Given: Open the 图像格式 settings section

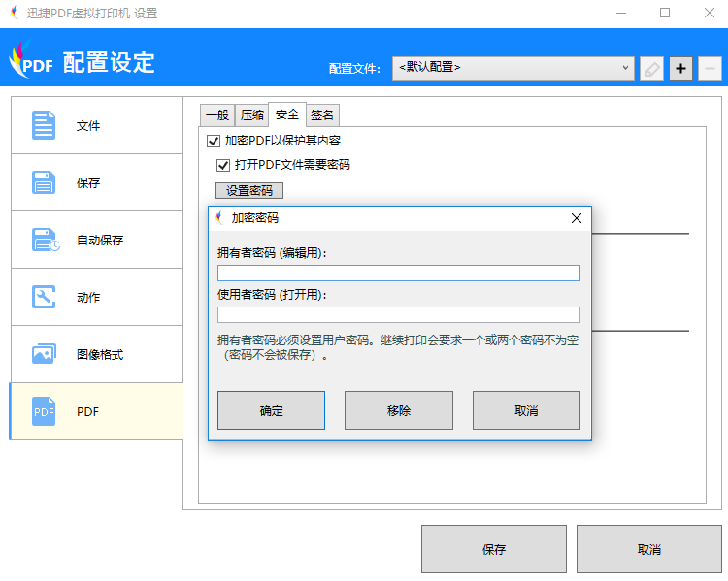Looking at the screenshot, I should (97, 354).
